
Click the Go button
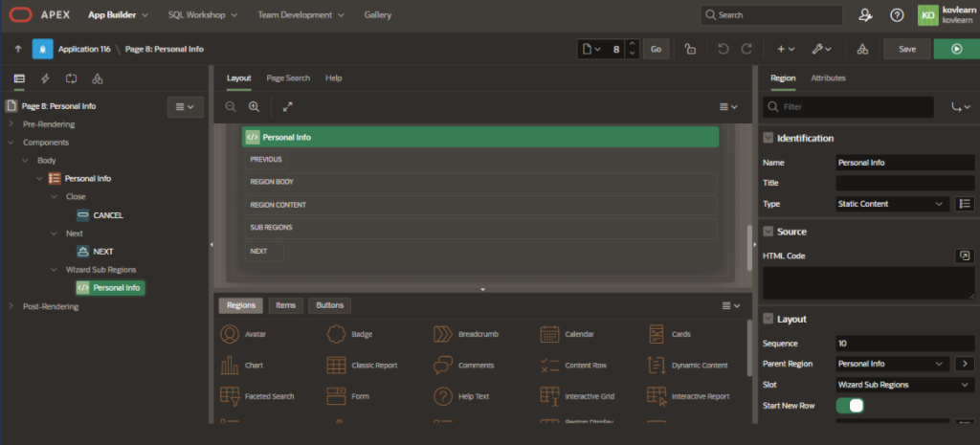pos(656,49)
